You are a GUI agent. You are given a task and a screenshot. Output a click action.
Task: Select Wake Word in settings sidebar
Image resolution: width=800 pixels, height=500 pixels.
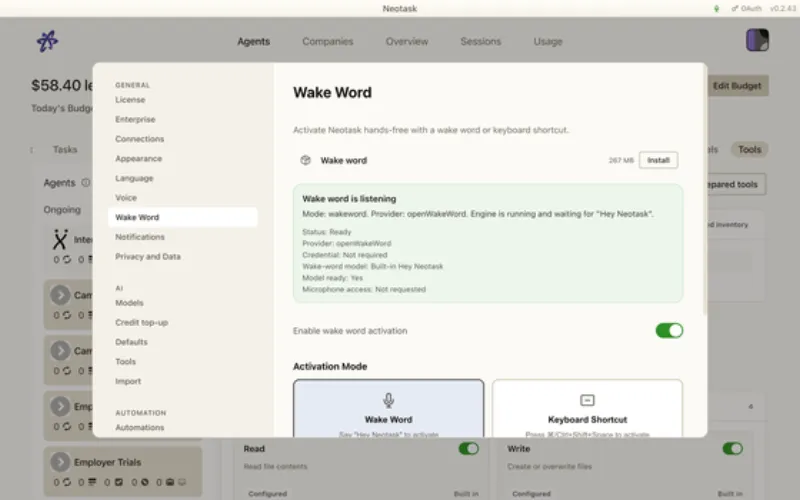click(x=183, y=217)
